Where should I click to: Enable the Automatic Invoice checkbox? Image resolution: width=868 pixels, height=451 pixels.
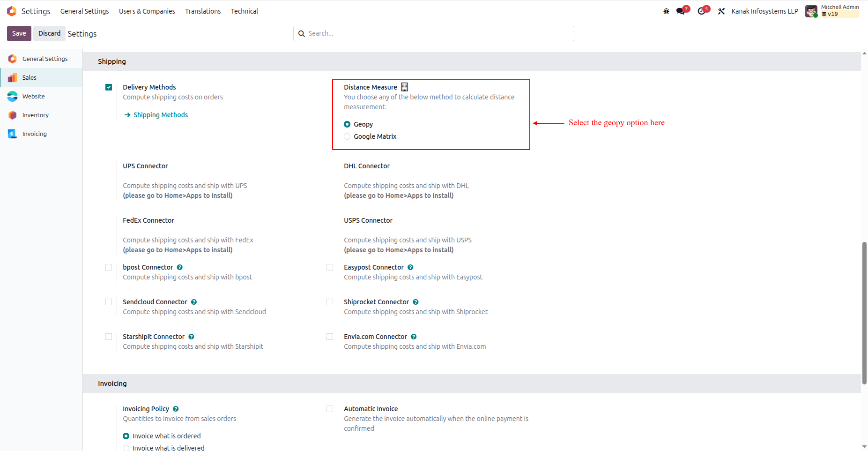pyautogui.click(x=330, y=409)
